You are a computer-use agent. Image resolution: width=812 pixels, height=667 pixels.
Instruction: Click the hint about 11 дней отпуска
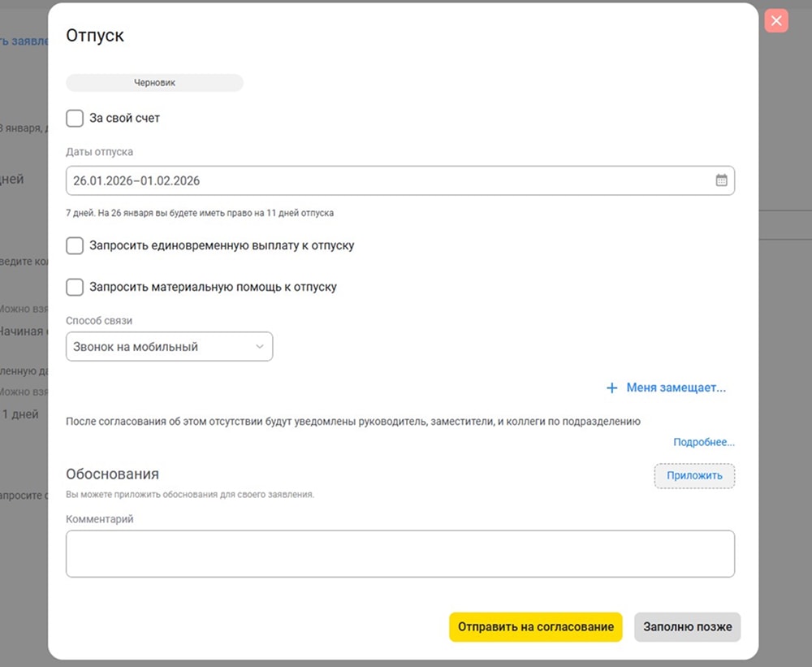pos(200,213)
